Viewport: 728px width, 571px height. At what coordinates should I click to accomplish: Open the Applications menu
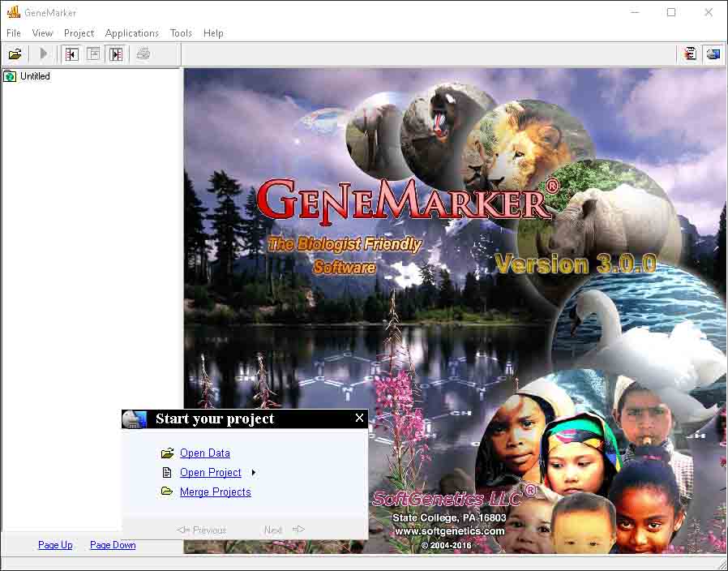pos(132,33)
